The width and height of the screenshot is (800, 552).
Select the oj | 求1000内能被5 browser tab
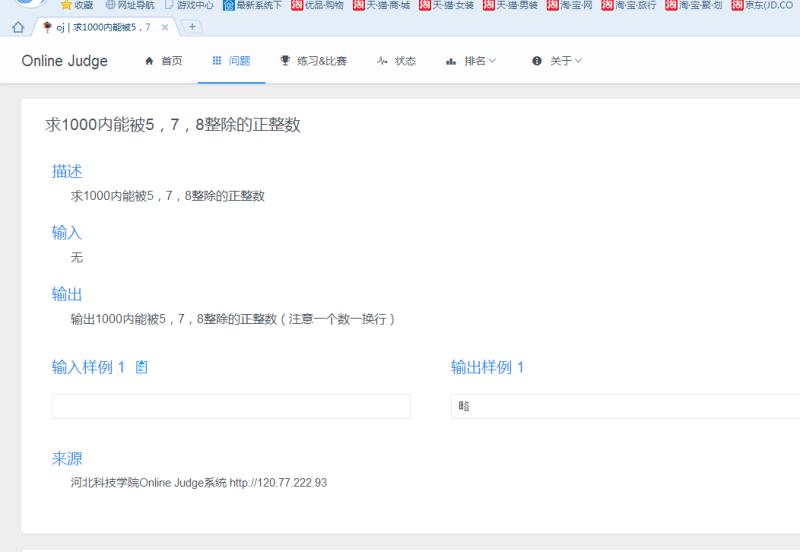tap(103, 28)
